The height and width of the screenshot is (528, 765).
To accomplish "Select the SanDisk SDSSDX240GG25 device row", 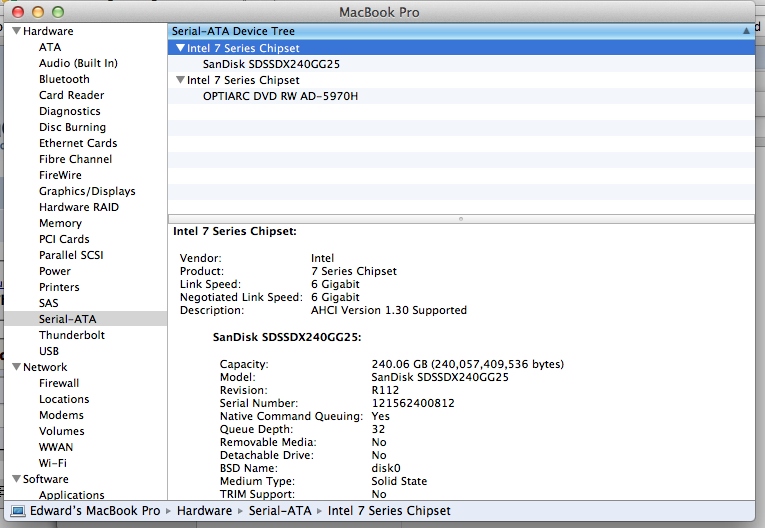I will (x=461, y=64).
